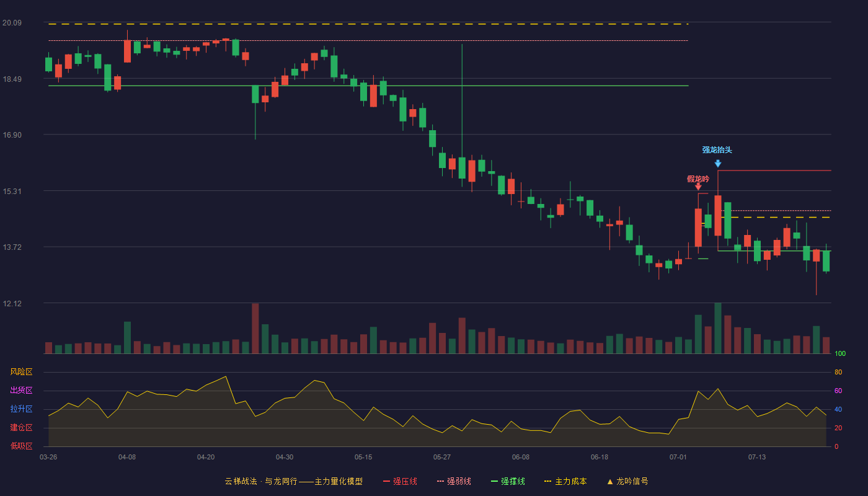The image size is (868, 496).
Task: Click the 04-08 date label
Action: [x=127, y=457]
